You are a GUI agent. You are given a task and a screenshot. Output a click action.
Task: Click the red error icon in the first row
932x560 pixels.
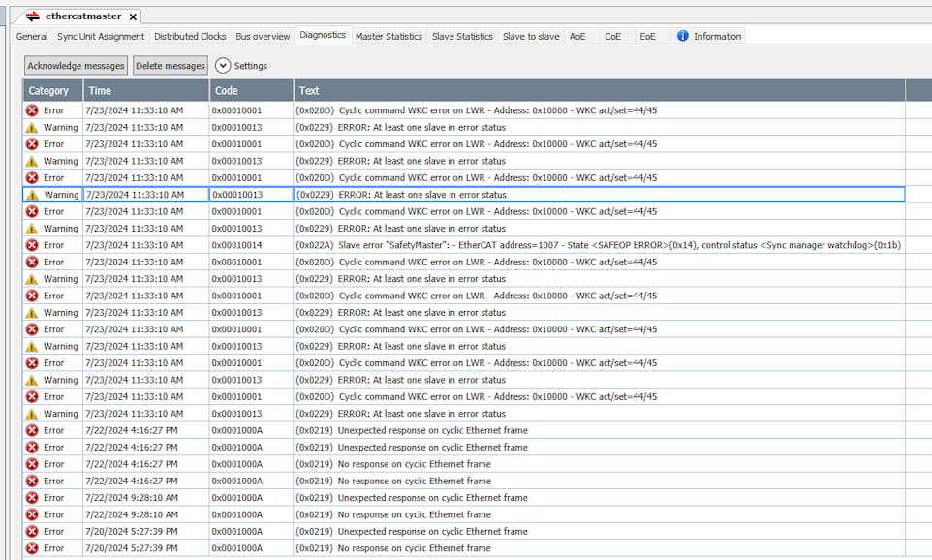[x=32, y=110]
